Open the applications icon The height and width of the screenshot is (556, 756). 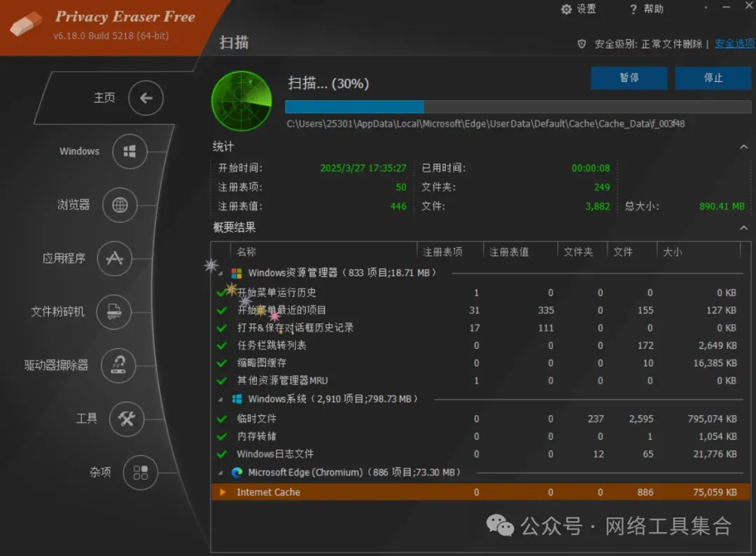[x=114, y=258]
